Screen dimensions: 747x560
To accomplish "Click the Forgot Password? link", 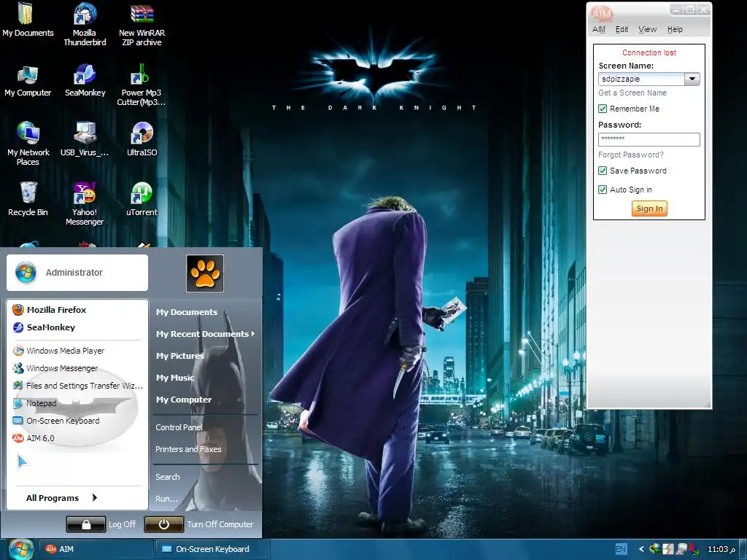I will coord(631,155).
